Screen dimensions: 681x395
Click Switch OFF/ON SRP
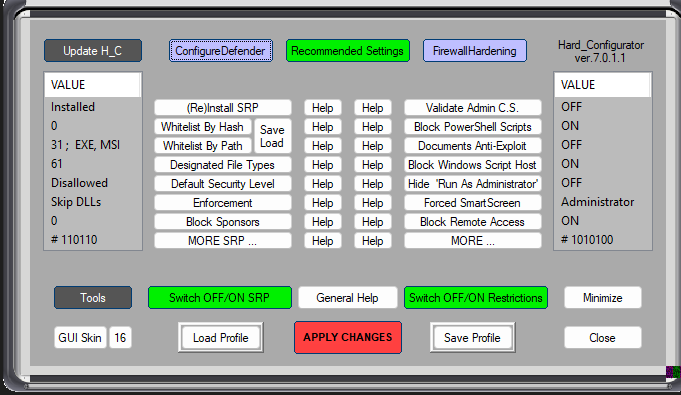[220, 298]
